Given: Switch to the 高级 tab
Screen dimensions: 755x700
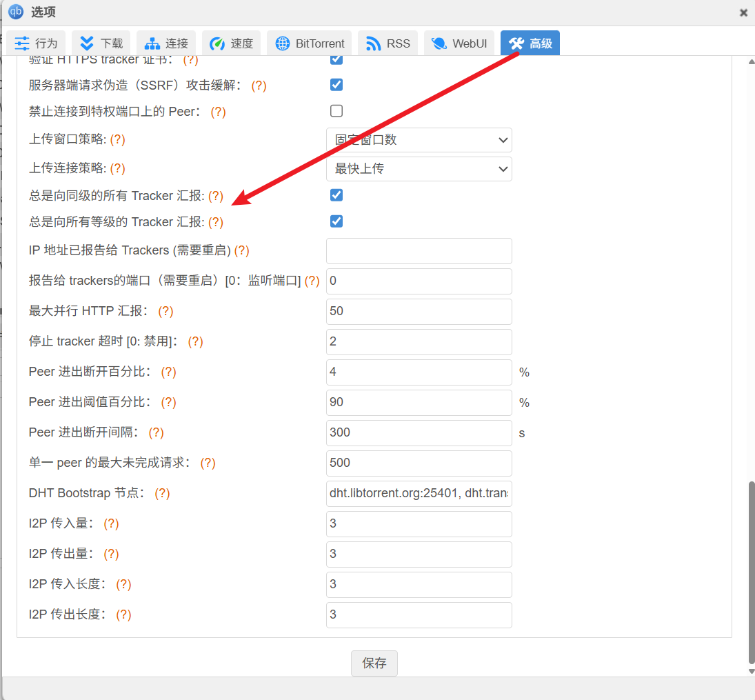Looking at the screenshot, I should tap(530, 43).
